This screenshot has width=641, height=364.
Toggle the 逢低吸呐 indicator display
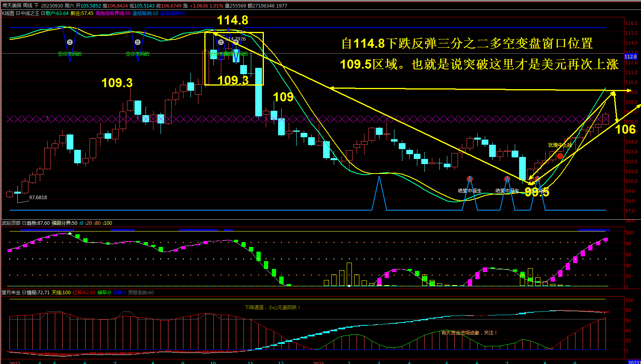point(146,13)
